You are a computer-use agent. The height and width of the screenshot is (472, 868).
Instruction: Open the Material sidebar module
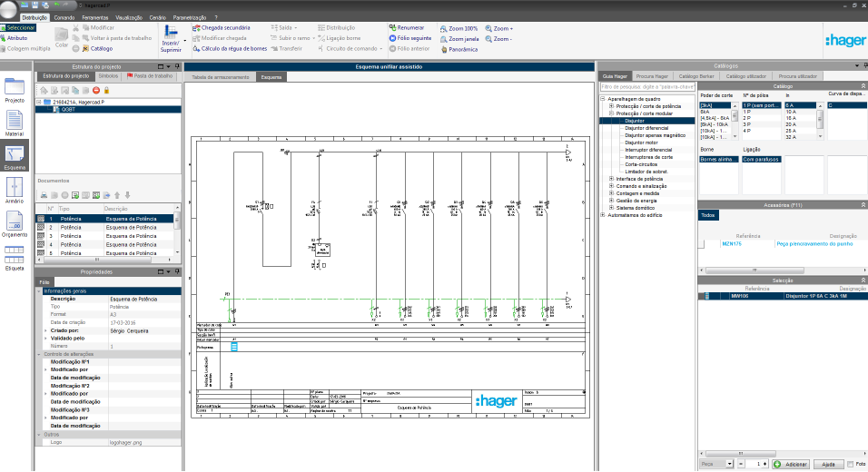[15, 124]
